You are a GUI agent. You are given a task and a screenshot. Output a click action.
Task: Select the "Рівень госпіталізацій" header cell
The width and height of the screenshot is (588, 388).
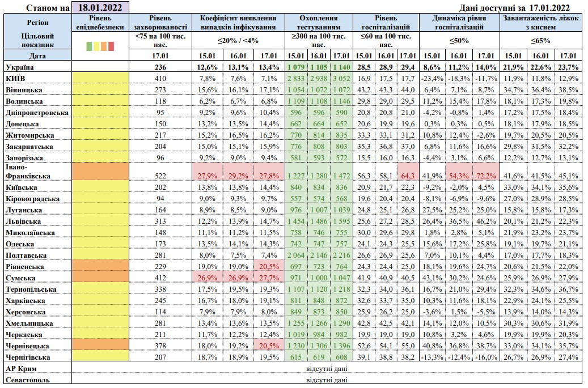(386, 22)
